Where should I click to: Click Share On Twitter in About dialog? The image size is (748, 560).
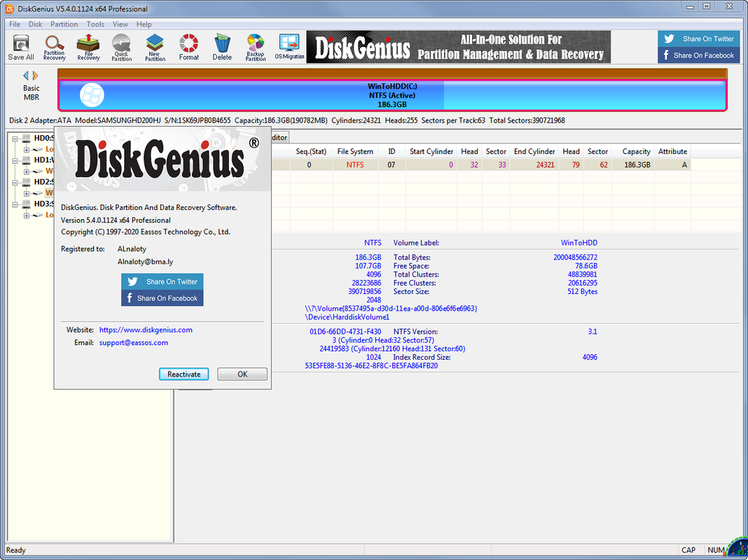click(162, 281)
